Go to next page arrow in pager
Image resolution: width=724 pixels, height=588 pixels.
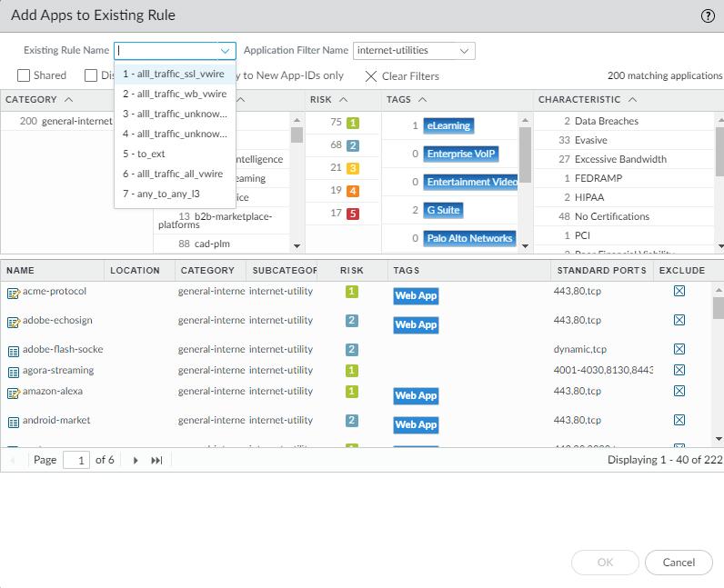point(136,461)
